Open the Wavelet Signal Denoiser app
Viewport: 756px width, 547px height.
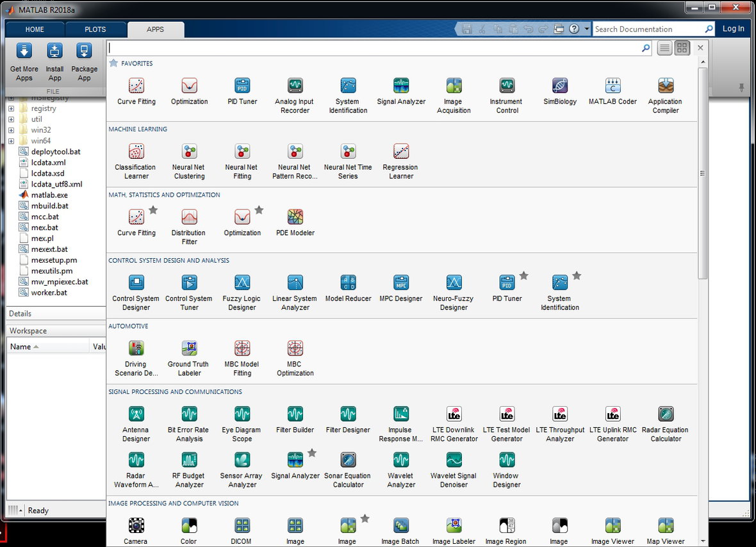454,470
